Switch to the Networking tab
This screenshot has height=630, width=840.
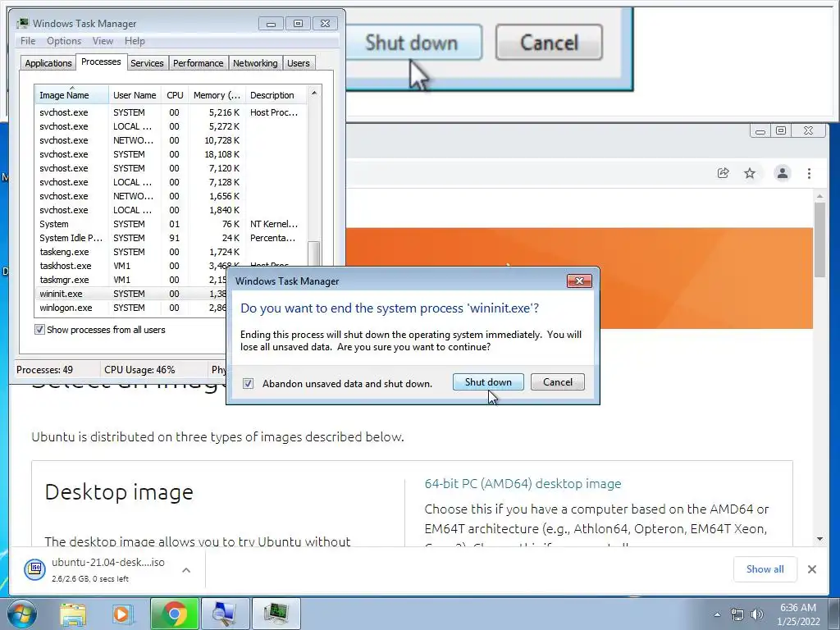pos(255,63)
